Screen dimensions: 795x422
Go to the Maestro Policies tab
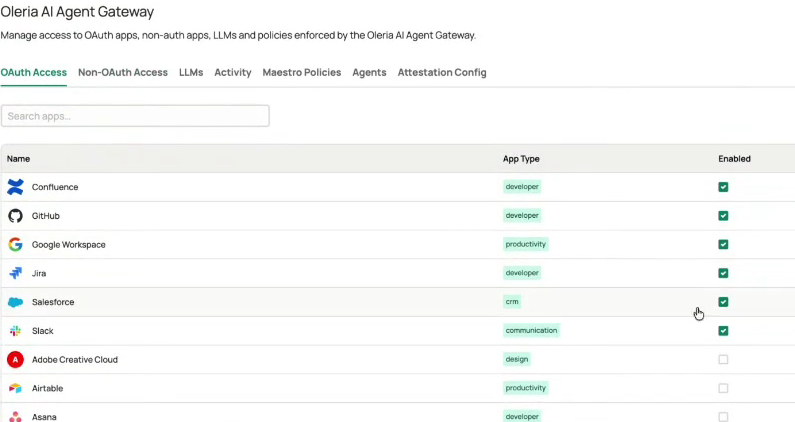pyautogui.click(x=302, y=73)
